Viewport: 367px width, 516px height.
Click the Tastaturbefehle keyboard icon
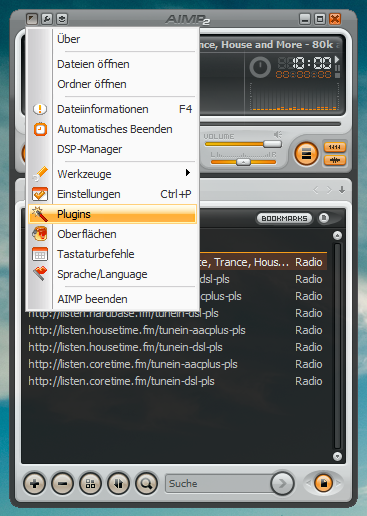tap(40, 254)
